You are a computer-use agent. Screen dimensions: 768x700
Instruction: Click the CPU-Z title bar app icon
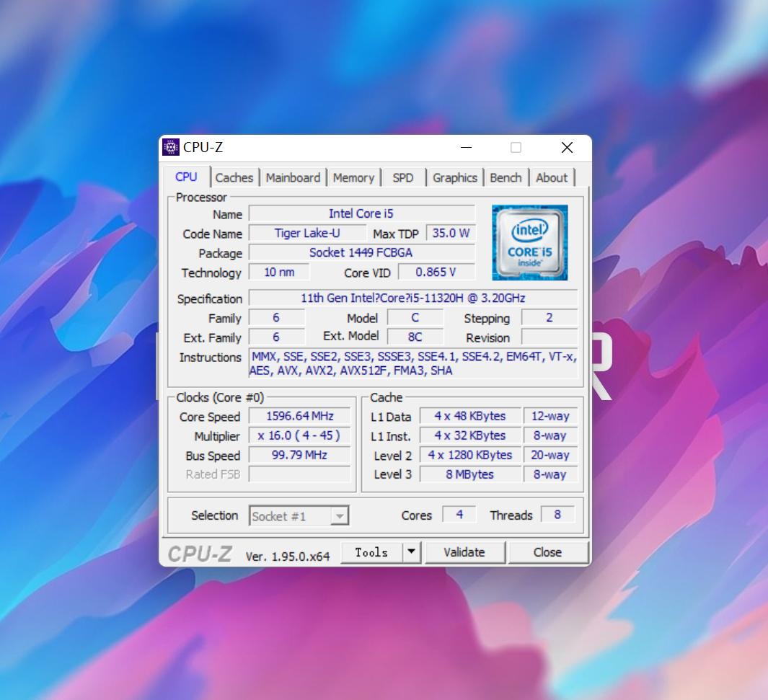(x=171, y=147)
